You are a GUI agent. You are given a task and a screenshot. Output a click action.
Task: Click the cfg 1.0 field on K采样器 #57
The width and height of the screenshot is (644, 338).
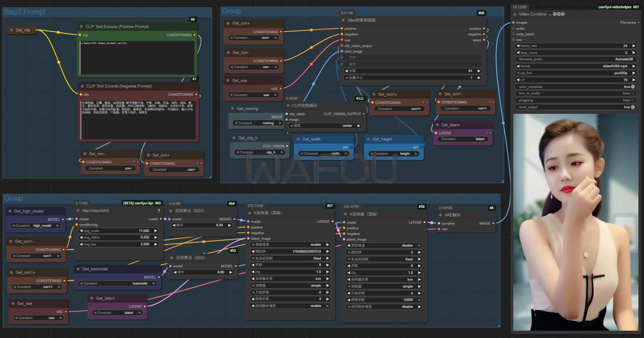pos(290,272)
